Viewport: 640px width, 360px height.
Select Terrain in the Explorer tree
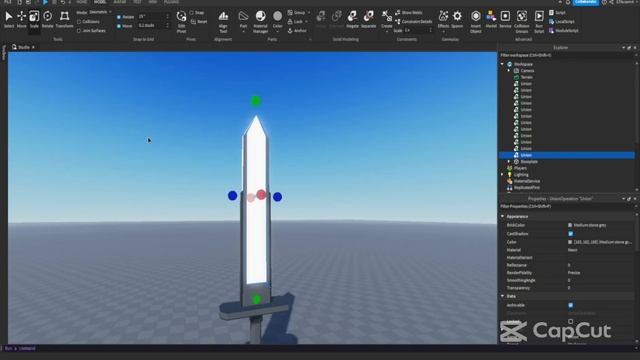click(526, 77)
